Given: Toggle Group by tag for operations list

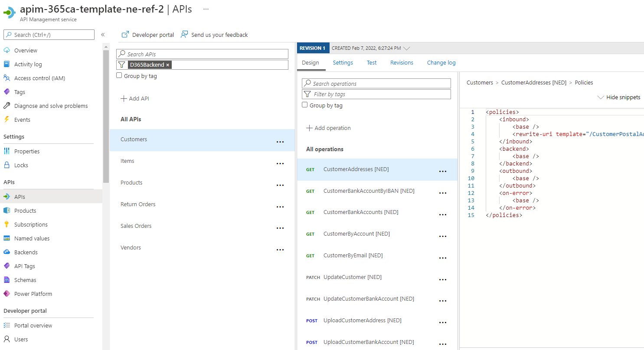Looking at the screenshot, I should pos(304,105).
